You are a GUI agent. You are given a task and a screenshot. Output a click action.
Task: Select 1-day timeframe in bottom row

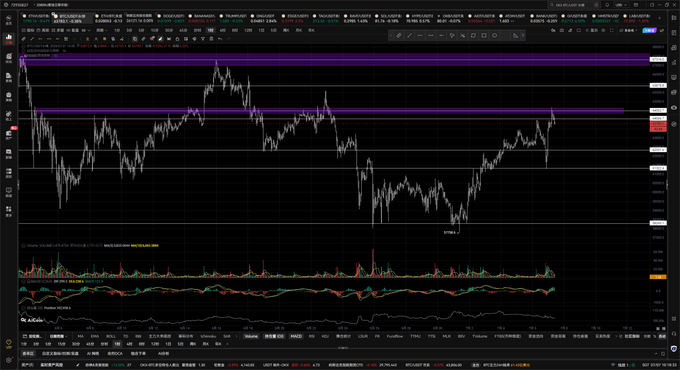click(x=168, y=344)
